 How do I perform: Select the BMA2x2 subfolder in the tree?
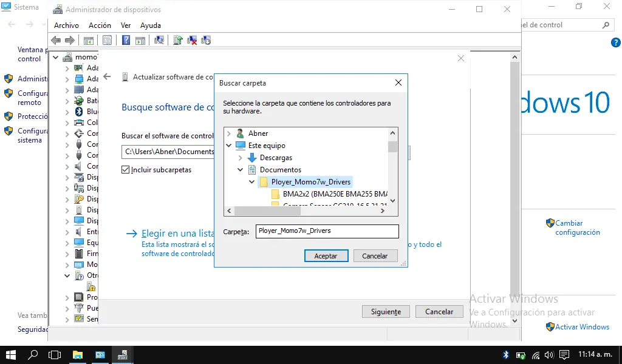(330, 194)
